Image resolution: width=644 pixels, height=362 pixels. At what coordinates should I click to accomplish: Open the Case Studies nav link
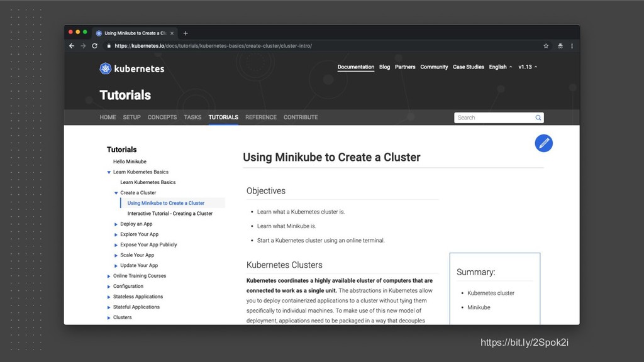pyautogui.click(x=468, y=67)
